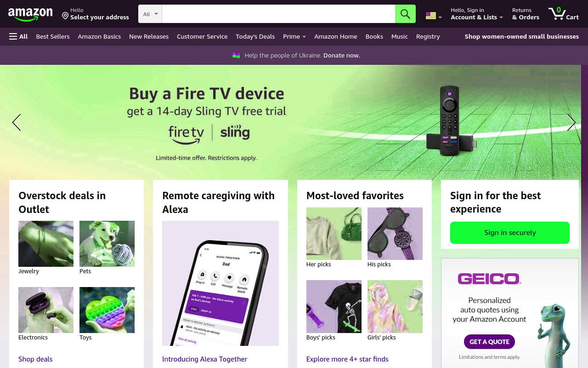The height and width of the screenshot is (368, 588).
Task: Open the Pets outlet thumbnail
Action: point(107,244)
